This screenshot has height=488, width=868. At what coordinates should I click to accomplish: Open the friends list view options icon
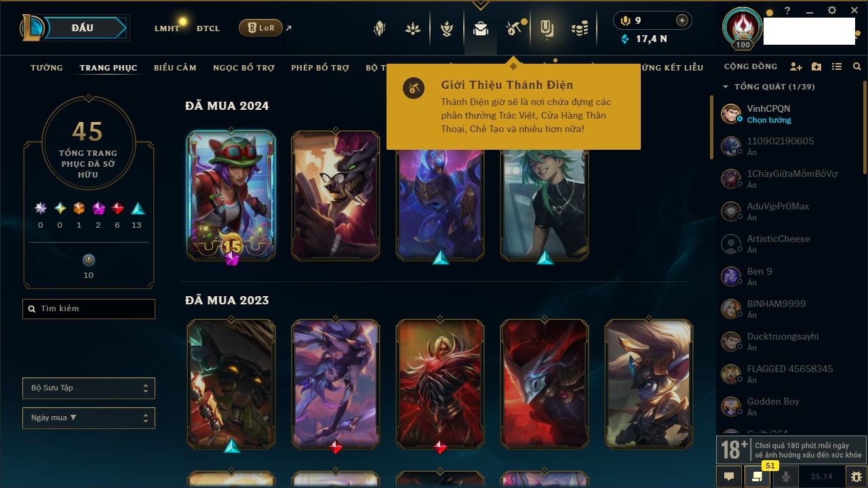point(837,67)
